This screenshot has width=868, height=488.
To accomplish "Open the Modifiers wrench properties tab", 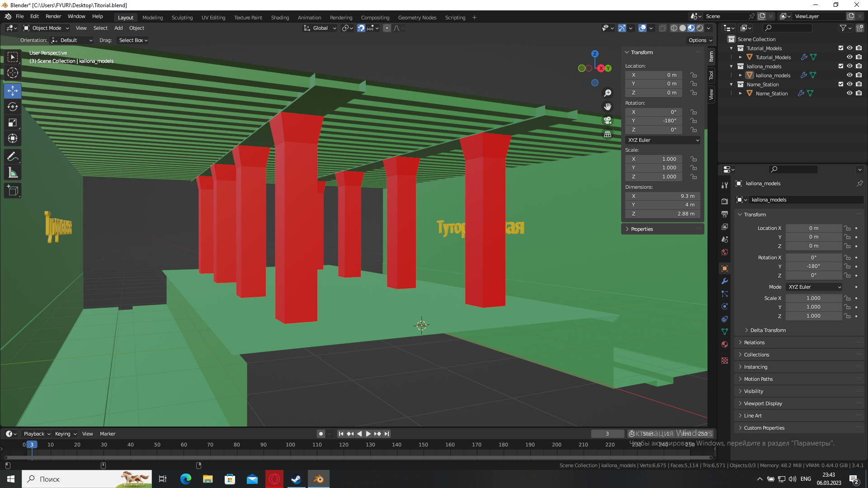I will click(x=725, y=281).
